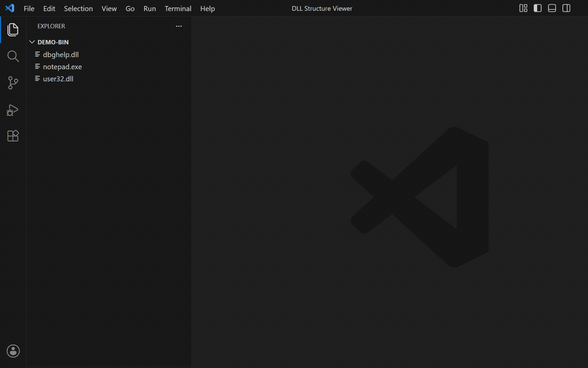Open the Explorer view in activity bar
The image size is (588, 368).
click(x=13, y=29)
